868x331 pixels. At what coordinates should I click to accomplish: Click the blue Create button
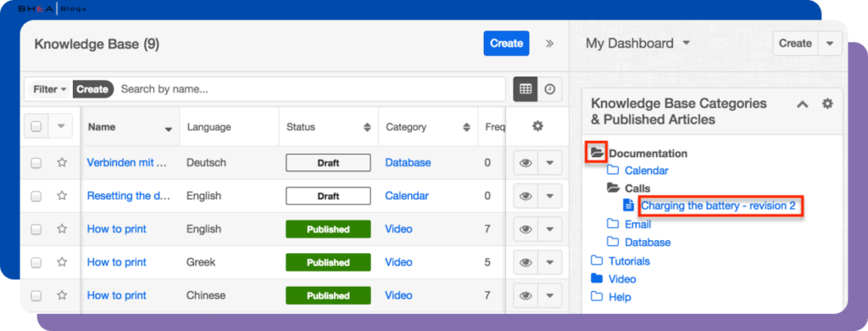point(506,43)
